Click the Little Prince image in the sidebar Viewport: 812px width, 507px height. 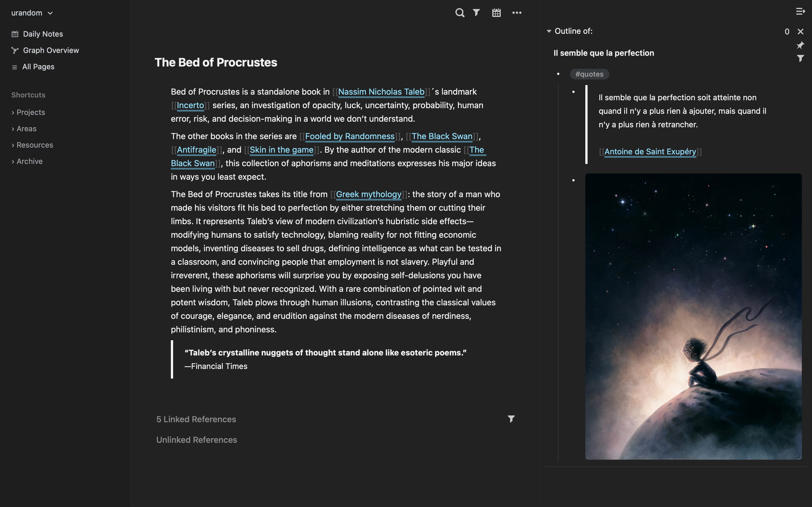point(693,319)
